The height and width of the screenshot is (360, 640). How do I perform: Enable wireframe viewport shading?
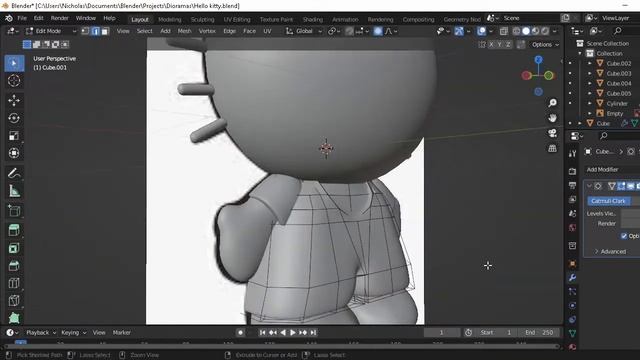[517, 31]
